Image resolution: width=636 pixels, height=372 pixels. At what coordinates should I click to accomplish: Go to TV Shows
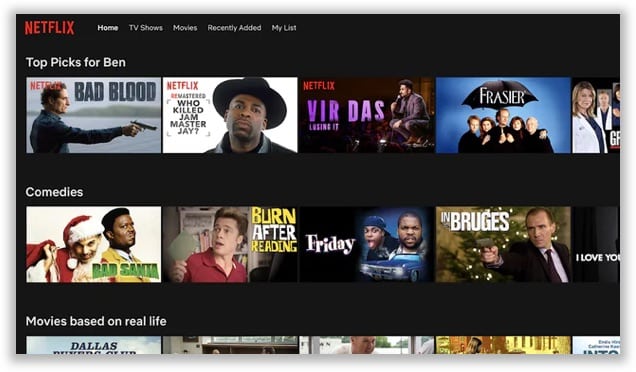[146, 28]
